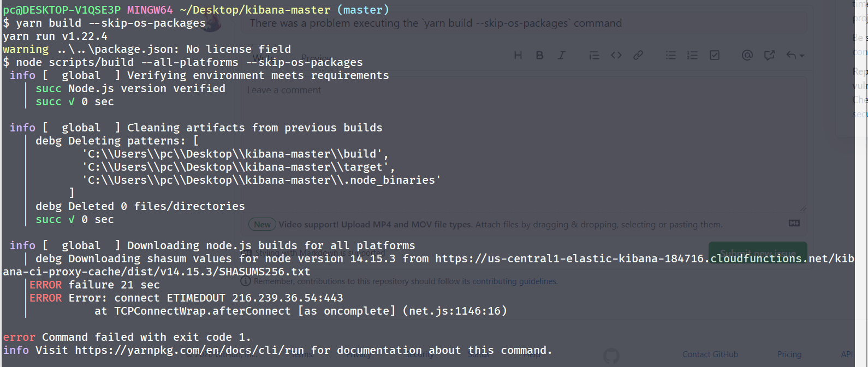
Task: Open the contributing guidelines link
Action: point(514,281)
